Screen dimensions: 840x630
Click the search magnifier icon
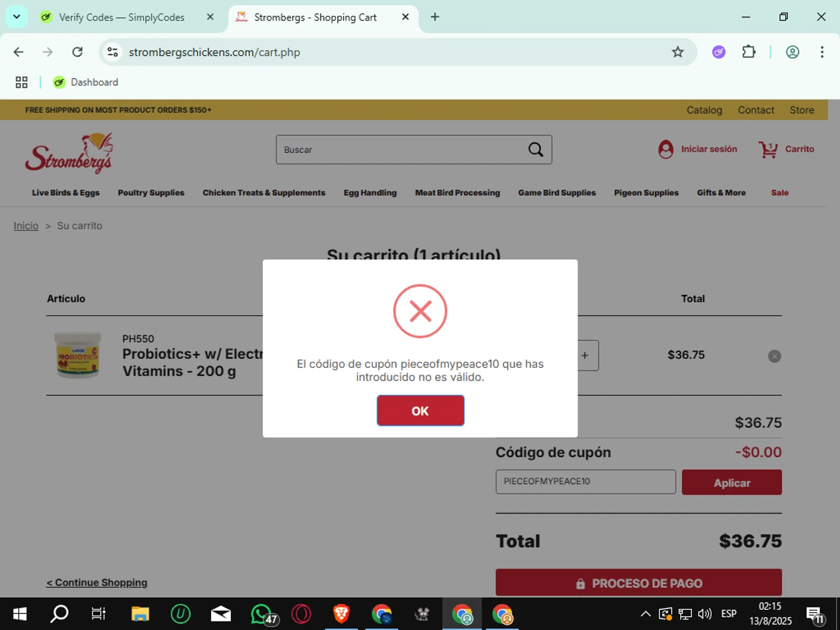(536, 150)
